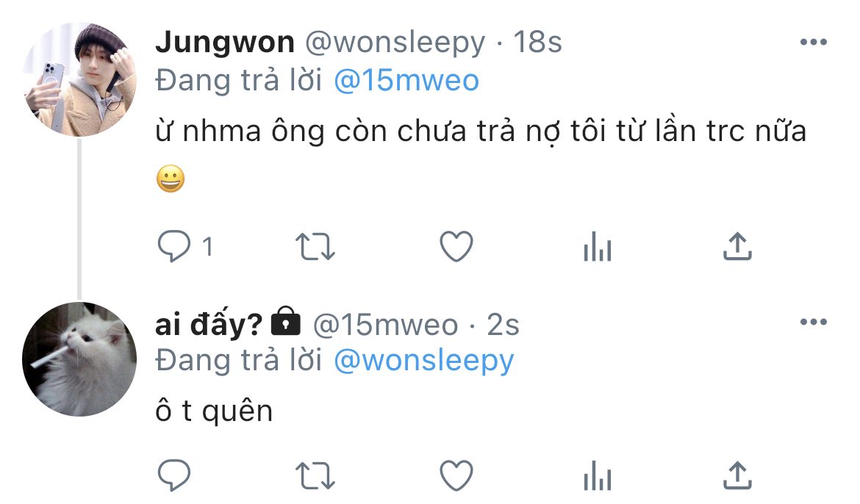860x504 pixels.
Task: Like the "ô t quên" tweet
Action: tap(456, 475)
